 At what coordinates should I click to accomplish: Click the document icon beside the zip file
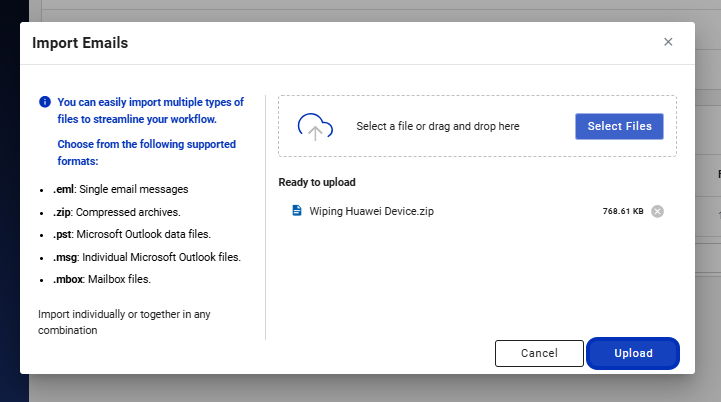297,211
